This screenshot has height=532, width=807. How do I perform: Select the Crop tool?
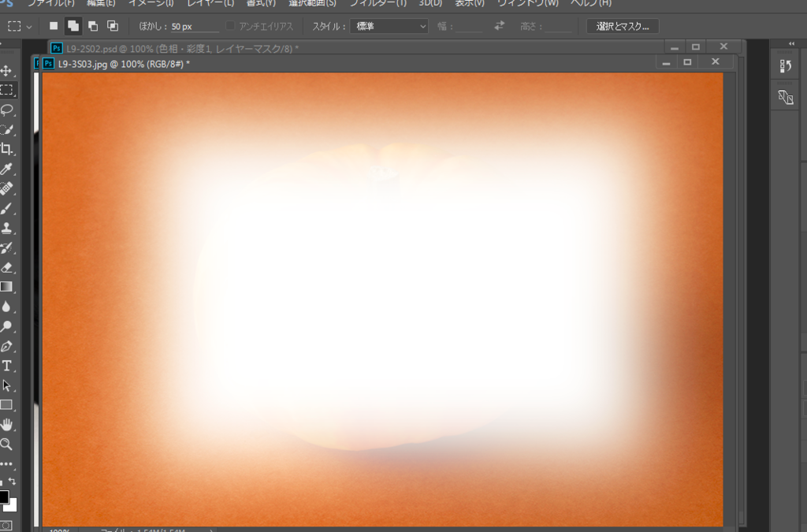coord(6,149)
